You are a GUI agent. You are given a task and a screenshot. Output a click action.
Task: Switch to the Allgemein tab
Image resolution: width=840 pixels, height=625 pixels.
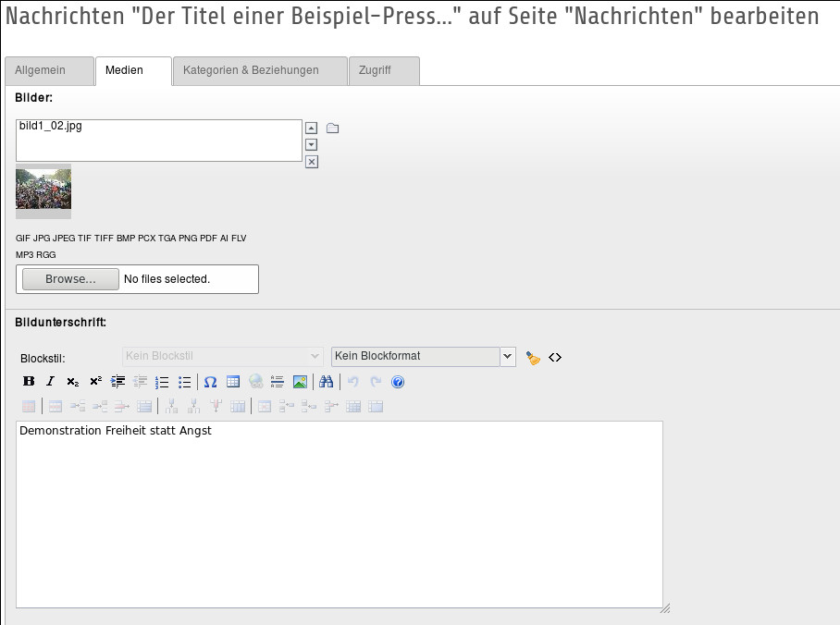(x=49, y=70)
